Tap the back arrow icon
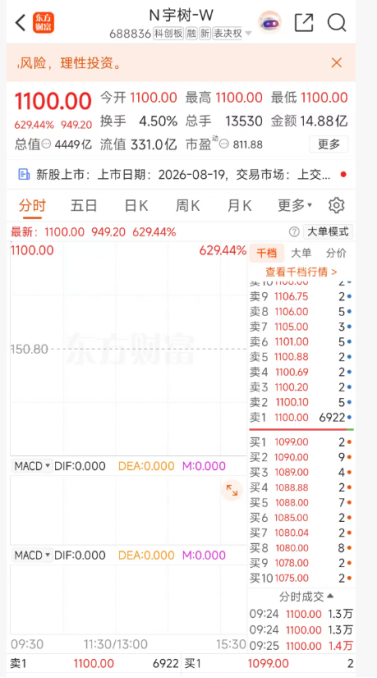The width and height of the screenshot is (377, 678). (20, 22)
